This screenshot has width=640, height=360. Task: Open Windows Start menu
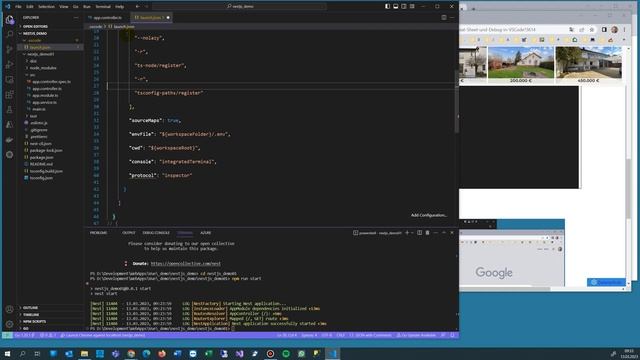pos(7,353)
